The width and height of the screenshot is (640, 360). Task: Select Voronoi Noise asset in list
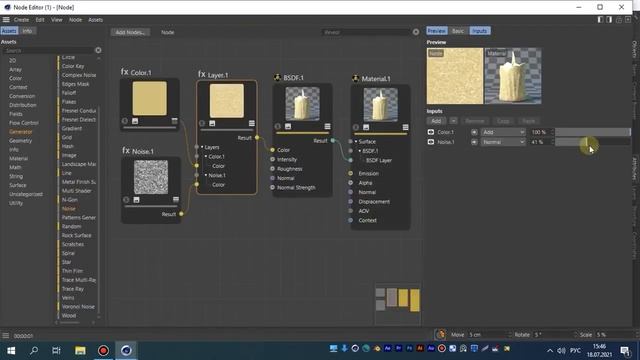[x=78, y=307]
